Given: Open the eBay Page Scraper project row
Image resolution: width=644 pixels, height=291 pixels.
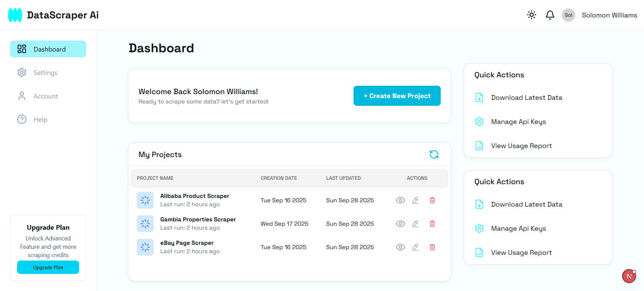Looking at the screenshot, I should (187, 243).
